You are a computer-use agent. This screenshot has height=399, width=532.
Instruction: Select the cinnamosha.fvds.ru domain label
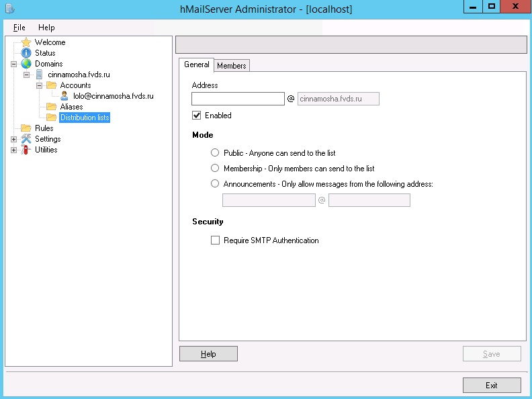tap(79, 75)
